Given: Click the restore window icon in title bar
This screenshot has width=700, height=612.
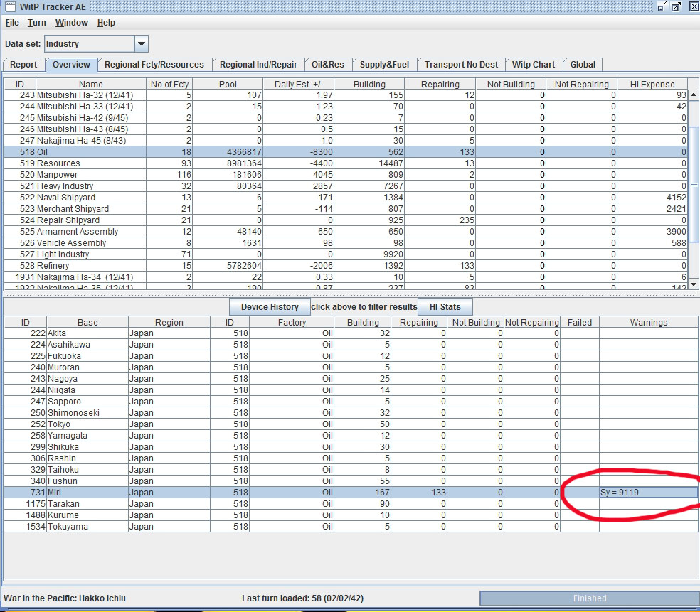Looking at the screenshot, I should 662,6.
